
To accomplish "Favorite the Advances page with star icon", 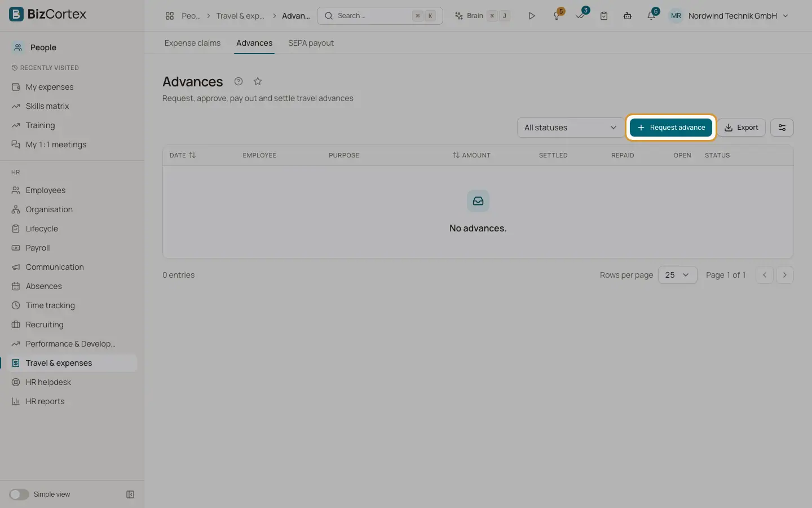I will (258, 81).
